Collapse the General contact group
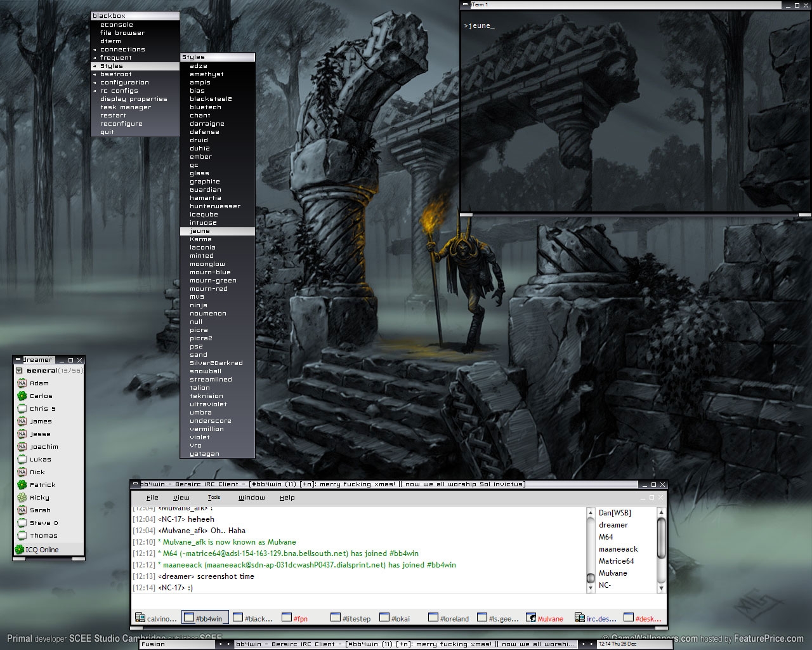The image size is (812, 650). [19, 371]
